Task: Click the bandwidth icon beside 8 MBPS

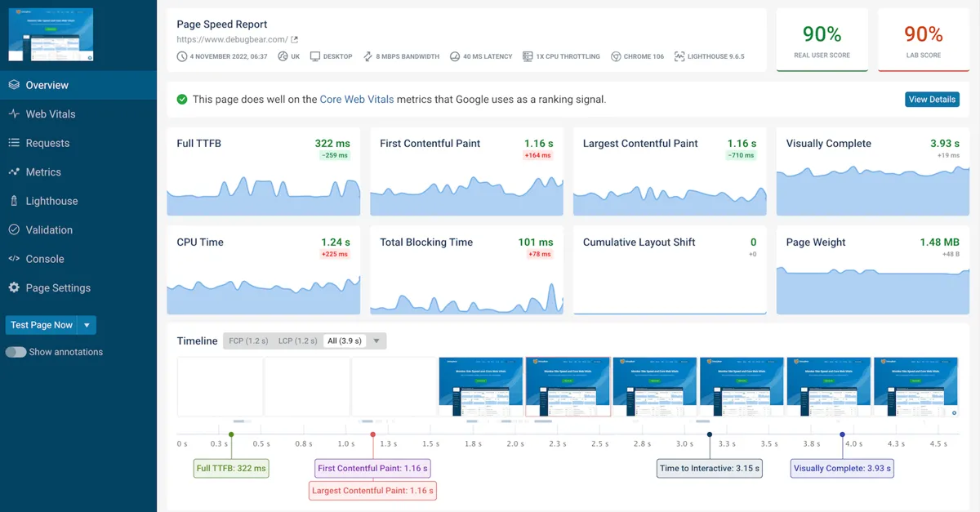Action: (367, 56)
